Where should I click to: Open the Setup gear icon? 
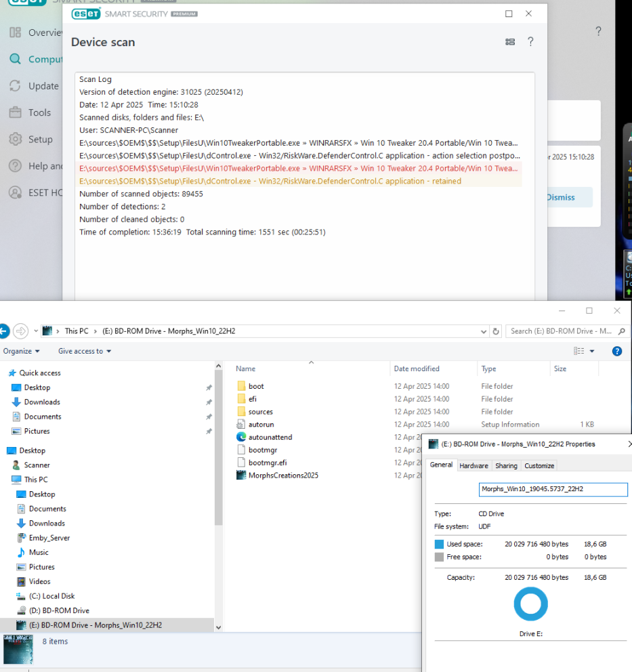tap(16, 140)
